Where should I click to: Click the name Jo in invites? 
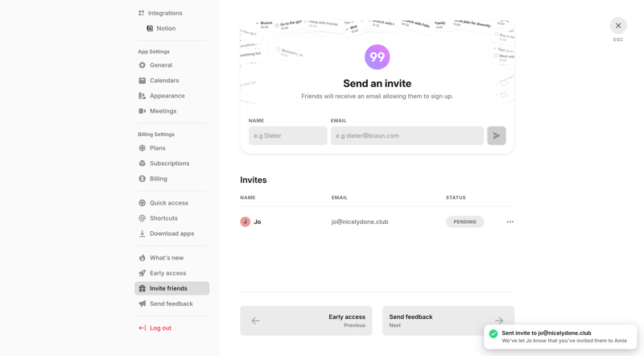[258, 222]
